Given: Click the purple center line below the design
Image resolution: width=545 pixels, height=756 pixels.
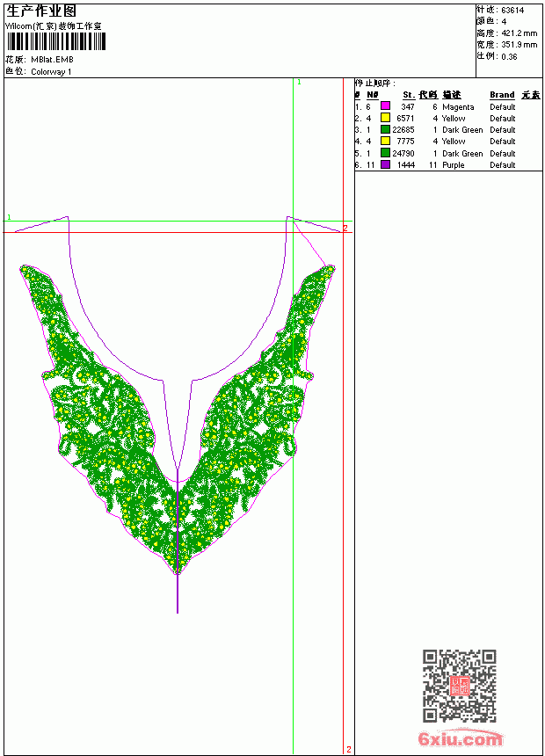Looking at the screenshot, I should [x=178, y=593].
